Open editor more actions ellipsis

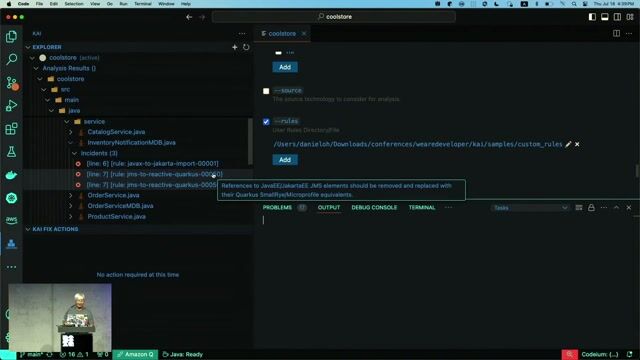pos(629,33)
